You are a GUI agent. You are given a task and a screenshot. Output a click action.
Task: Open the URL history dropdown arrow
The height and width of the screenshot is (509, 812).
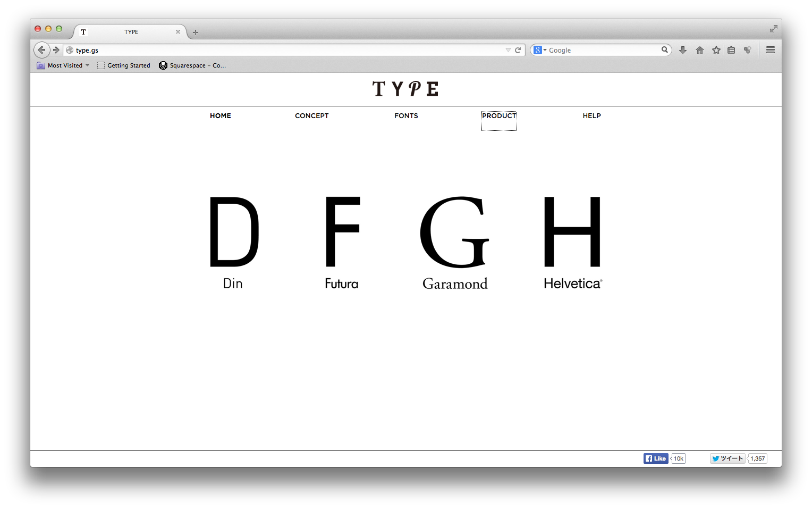(x=508, y=50)
